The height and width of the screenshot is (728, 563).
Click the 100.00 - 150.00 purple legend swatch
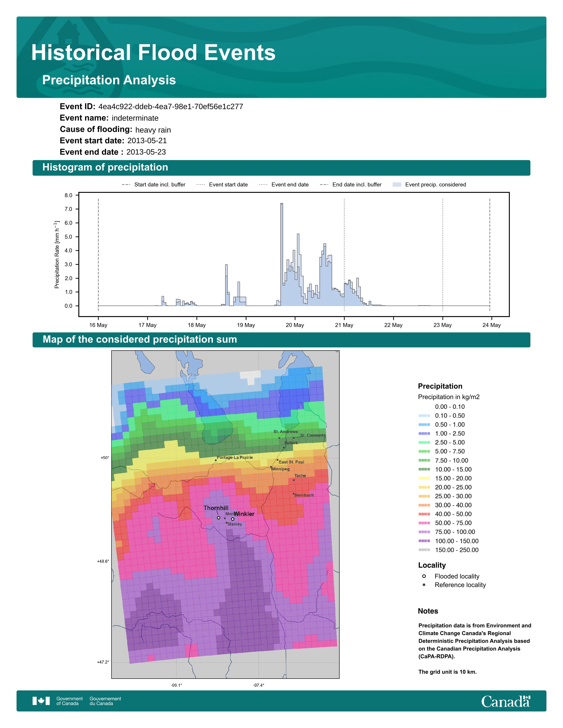point(424,541)
